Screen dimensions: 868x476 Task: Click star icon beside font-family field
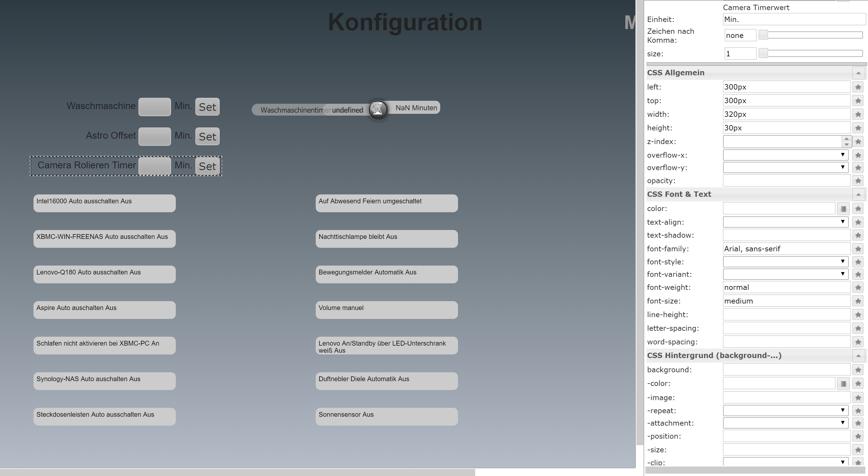coord(858,249)
